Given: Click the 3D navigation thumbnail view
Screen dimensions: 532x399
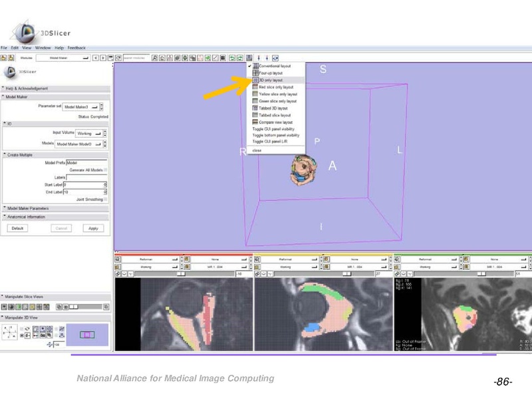Looking at the screenshot, I should (x=87, y=335).
